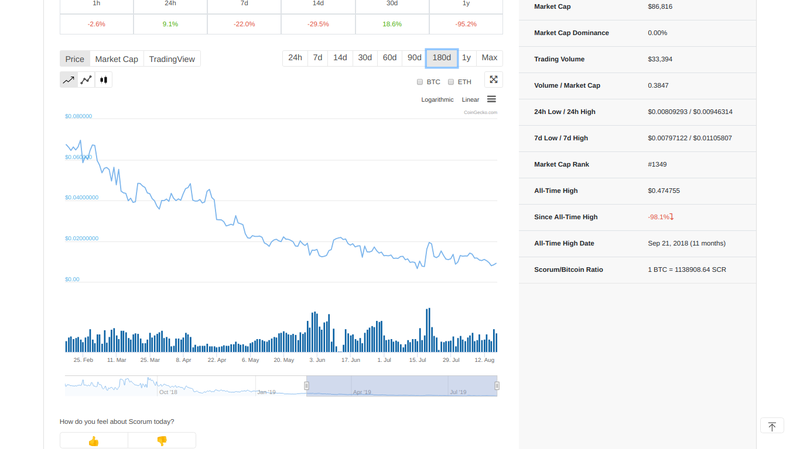Select the 14d chart range
Image resolution: width=800 pixels, height=449 pixels.
340,58
